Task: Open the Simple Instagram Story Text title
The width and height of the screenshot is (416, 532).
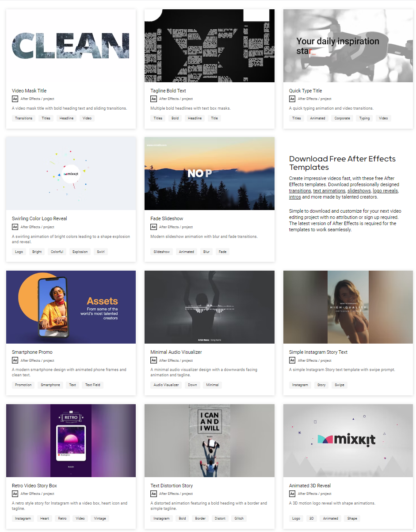Action: [318, 352]
